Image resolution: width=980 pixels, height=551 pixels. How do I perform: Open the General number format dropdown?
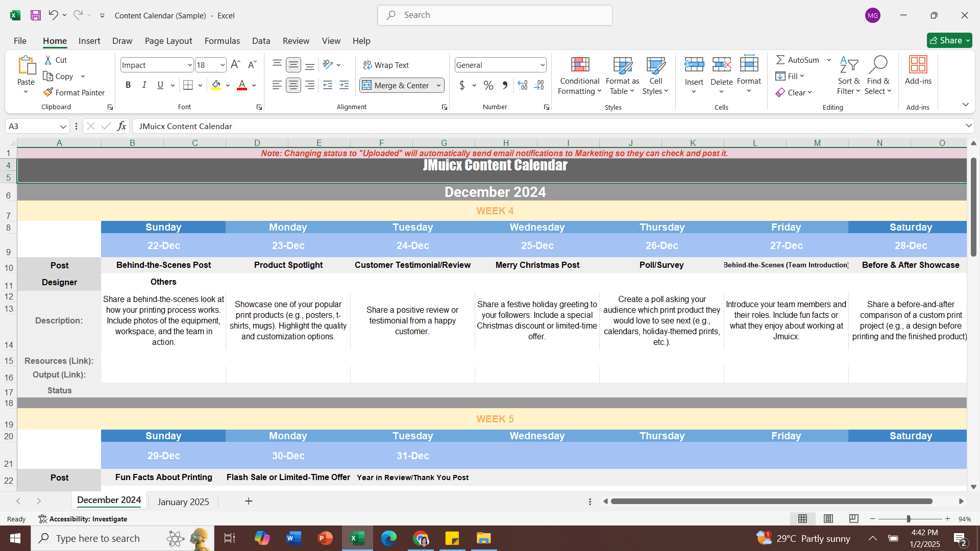pos(542,65)
